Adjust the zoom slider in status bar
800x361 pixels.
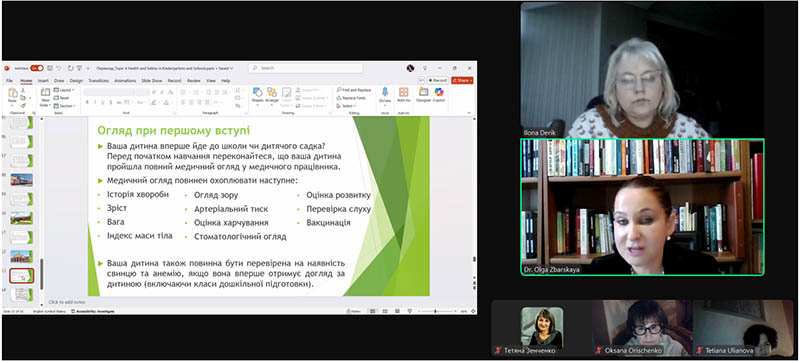pyautogui.click(x=435, y=311)
